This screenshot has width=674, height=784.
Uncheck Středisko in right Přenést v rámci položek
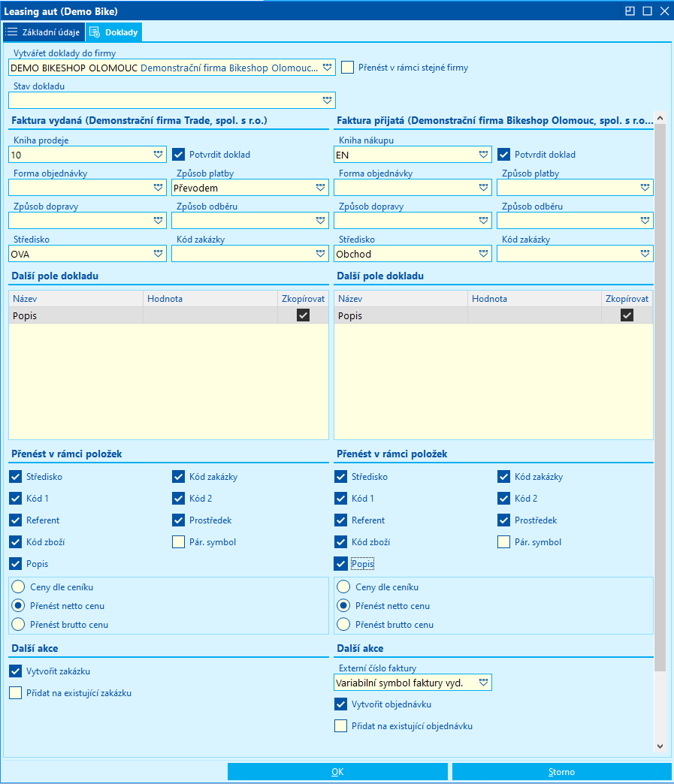point(340,477)
